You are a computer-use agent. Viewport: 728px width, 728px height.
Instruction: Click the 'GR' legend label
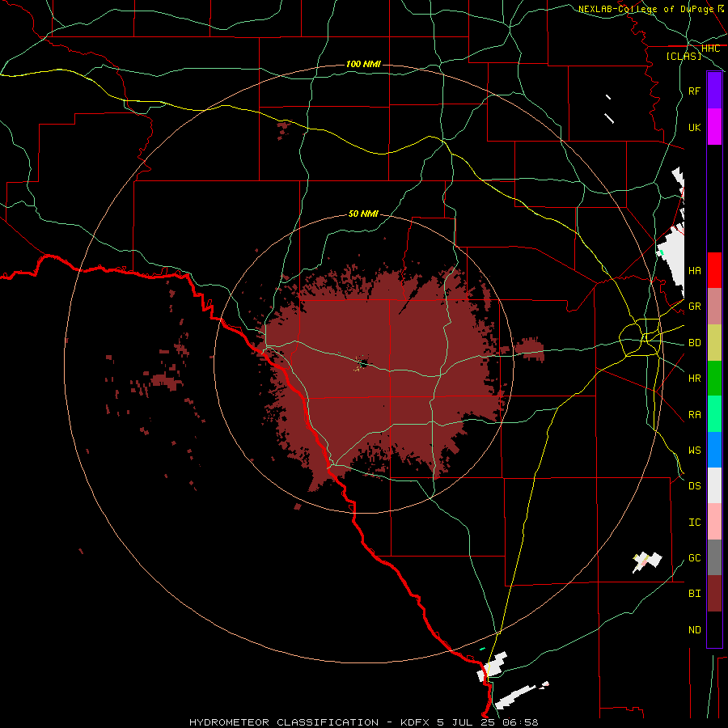695,307
